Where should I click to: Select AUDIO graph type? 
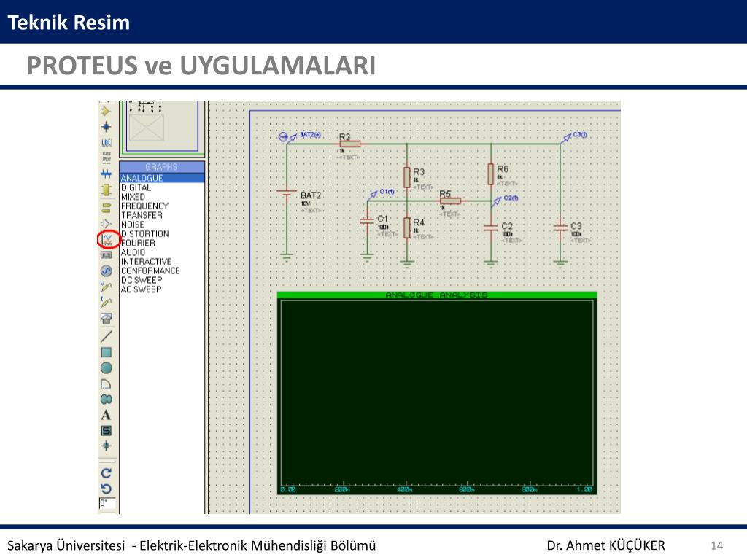(x=133, y=252)
